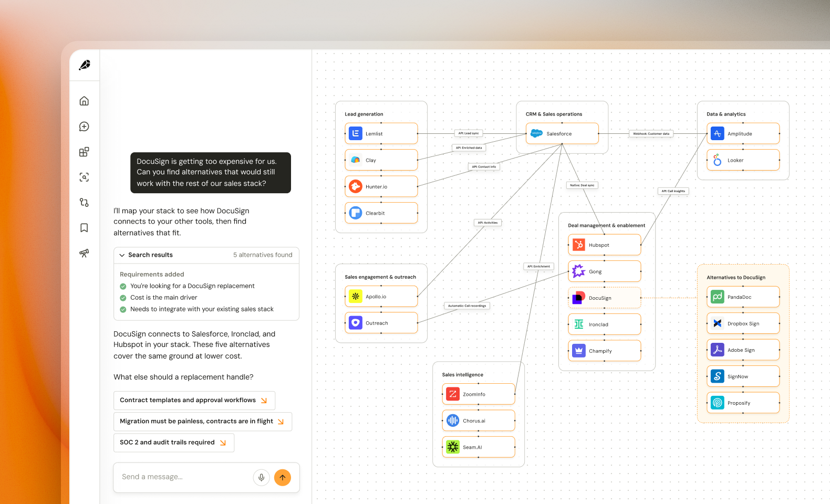Open the workflow branches sidebar icon
Image resolution: width=830 pixels, height=504 pixels.
click(84, 202)
